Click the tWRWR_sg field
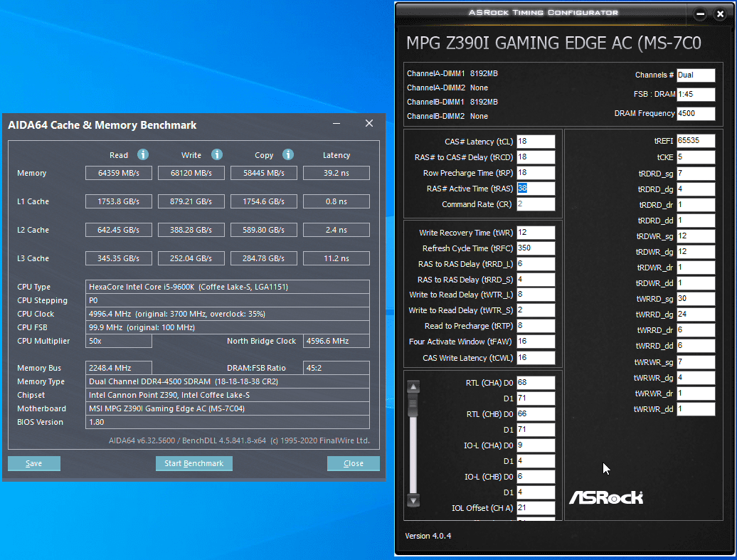 696,361
